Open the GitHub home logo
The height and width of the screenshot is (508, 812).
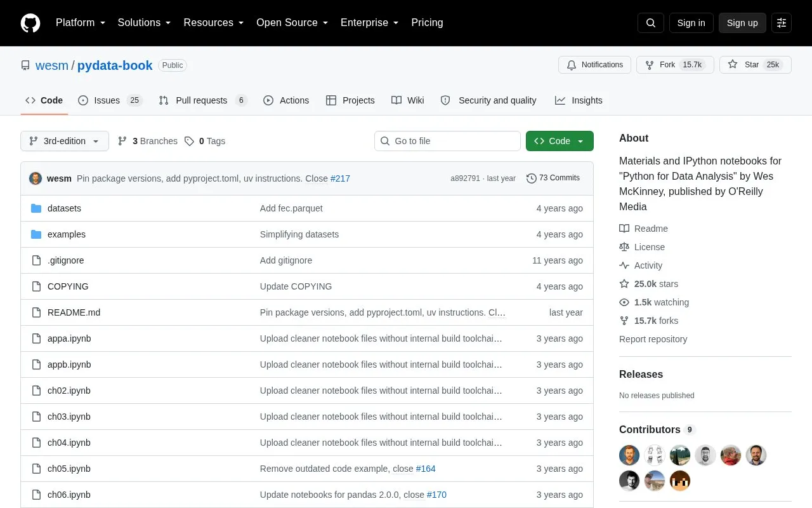click(30, 23)
